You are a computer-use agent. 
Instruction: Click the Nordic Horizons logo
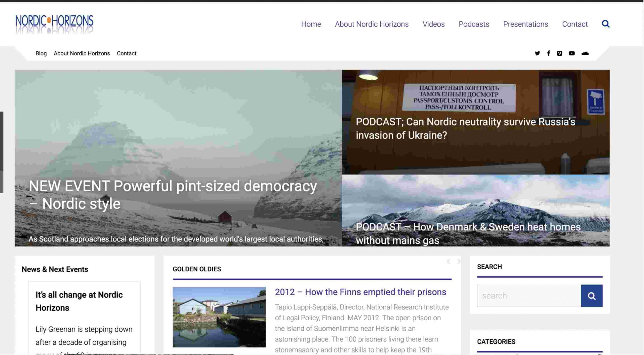(54, 24)
